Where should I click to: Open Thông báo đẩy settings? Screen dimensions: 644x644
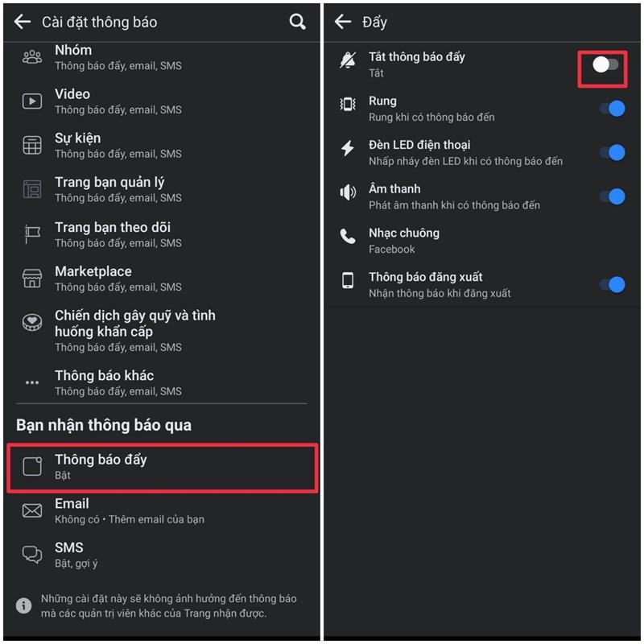point(163,467)
